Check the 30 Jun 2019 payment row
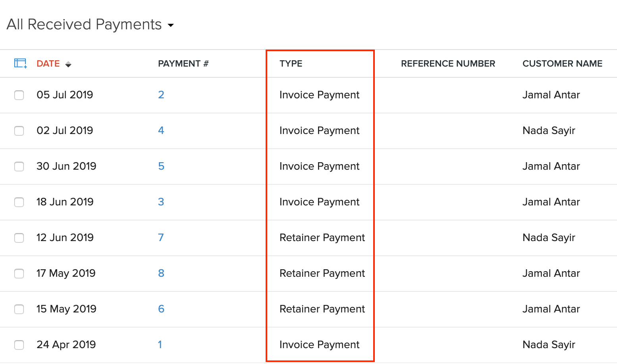This screenshot has width=617, height=364. pos(19,167)
